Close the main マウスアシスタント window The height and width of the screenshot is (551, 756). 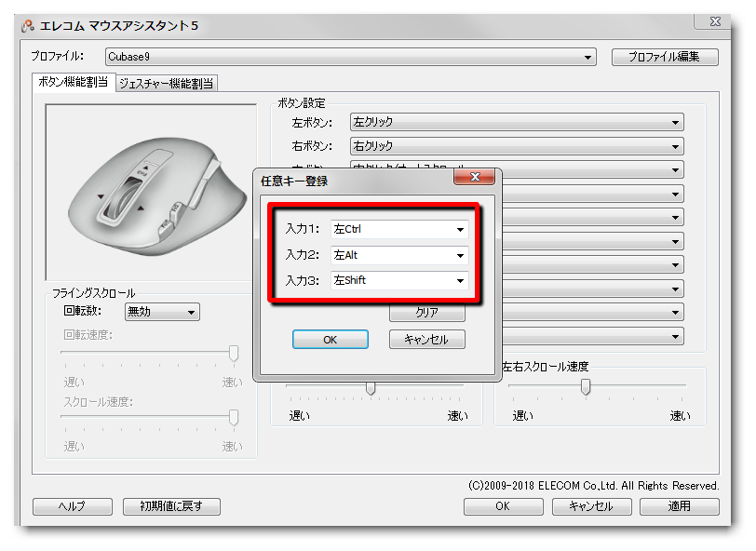(x=715, y=21)
